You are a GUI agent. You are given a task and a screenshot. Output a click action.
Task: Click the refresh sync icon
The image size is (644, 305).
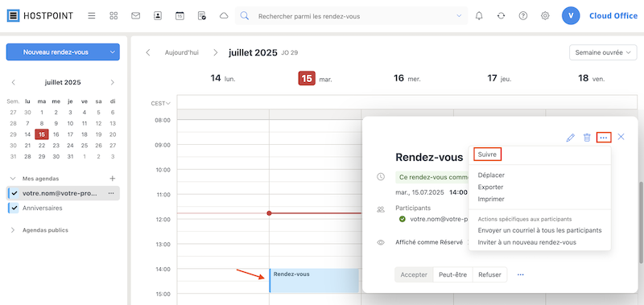tap(501, 16)
